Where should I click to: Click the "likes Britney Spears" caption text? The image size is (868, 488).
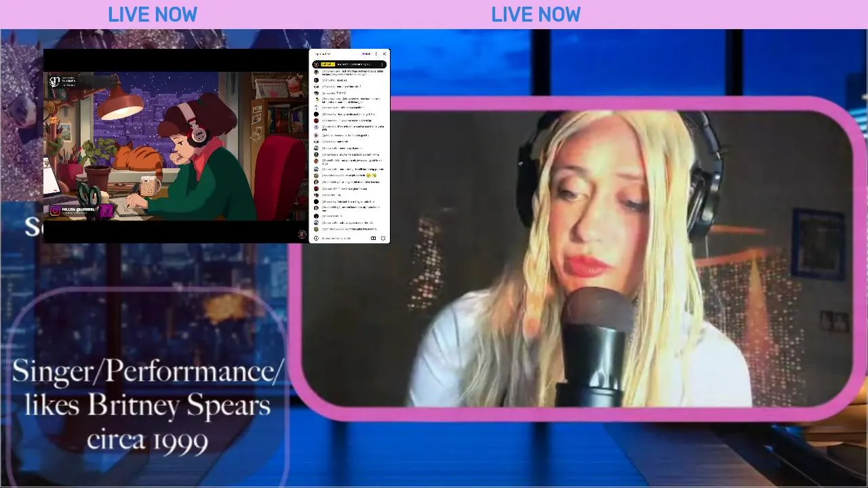[x=148, y=406]
